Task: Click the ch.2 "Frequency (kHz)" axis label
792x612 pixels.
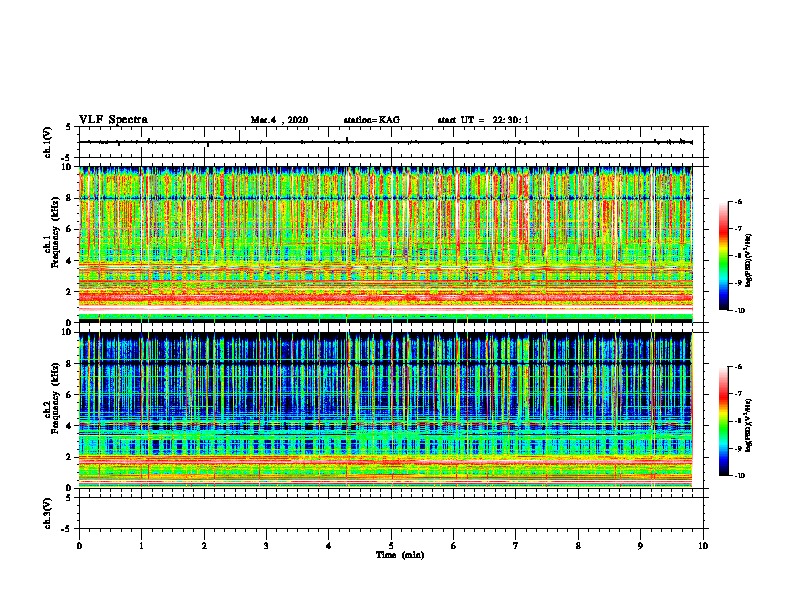Action: pos(54,398)
